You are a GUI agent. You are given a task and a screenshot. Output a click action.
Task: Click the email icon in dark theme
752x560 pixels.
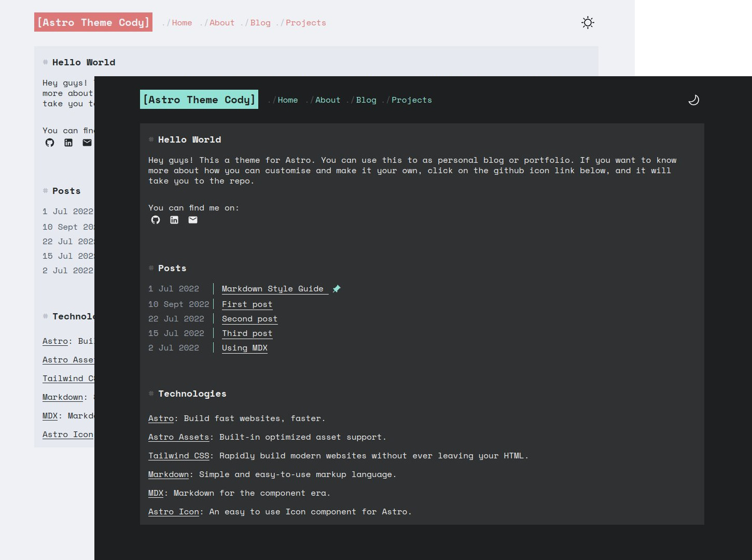click(x=193, y=220)
